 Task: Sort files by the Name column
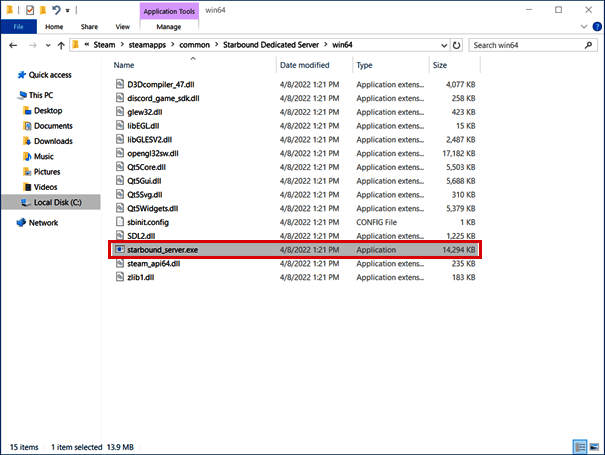[124, 65]
